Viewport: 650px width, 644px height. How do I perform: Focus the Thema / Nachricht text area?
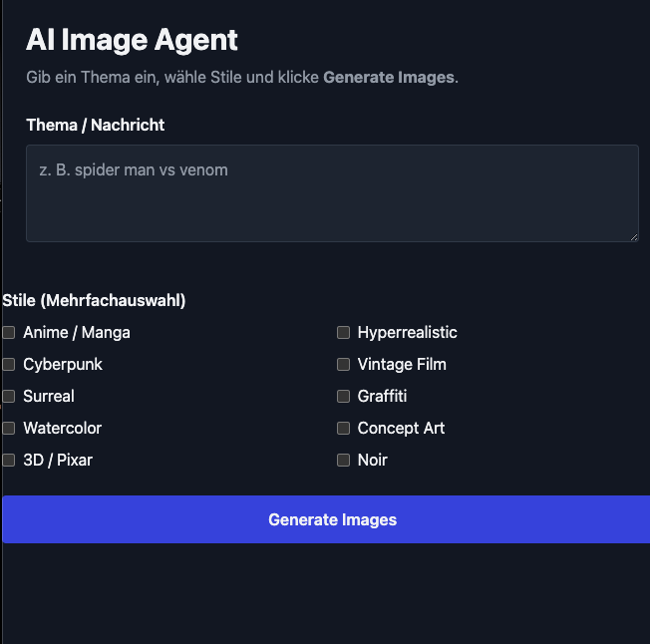pyautogui.click(x=332, y=193)
